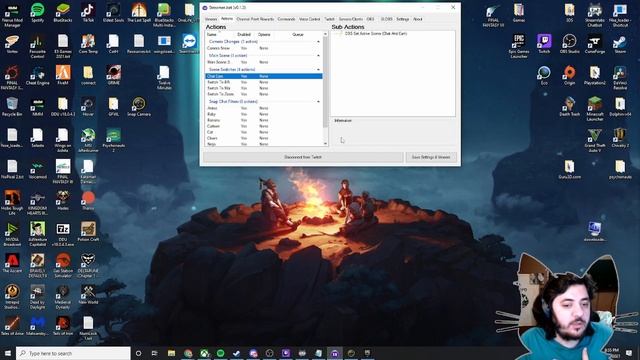Open File Explorer from the taskbar

171,353
